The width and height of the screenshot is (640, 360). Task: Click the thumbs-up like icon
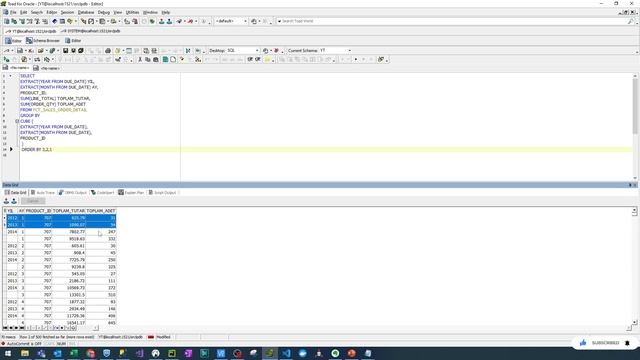tap(583, 343)
